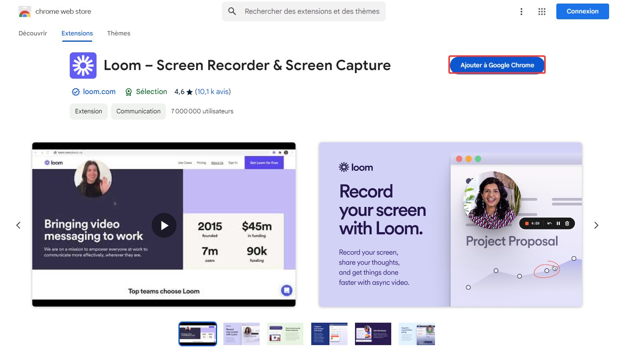Viewport: 617px width, 364px height.
Task: Open the Découvrir tab
Action: coord(33,33)
